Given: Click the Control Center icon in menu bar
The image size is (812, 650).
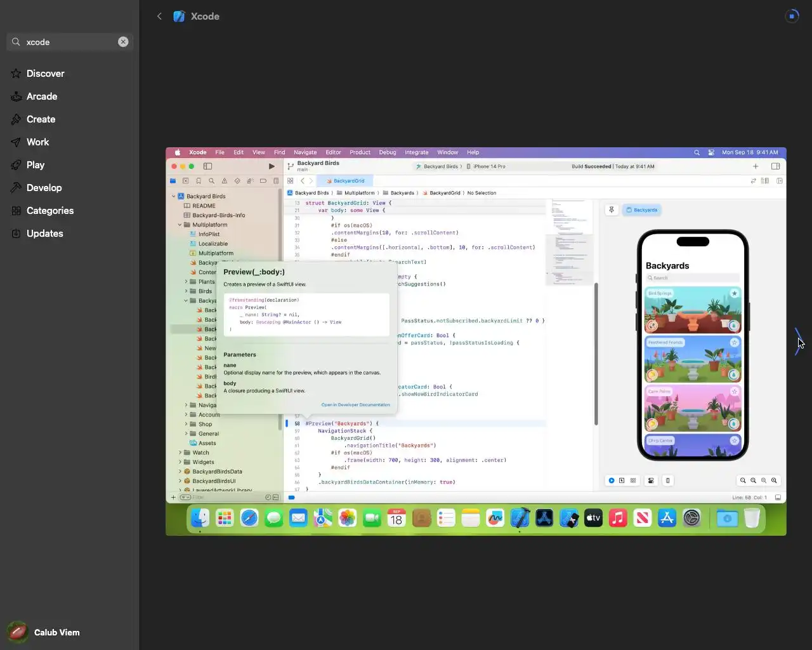Looking at the screenshot, I should 711,152.
